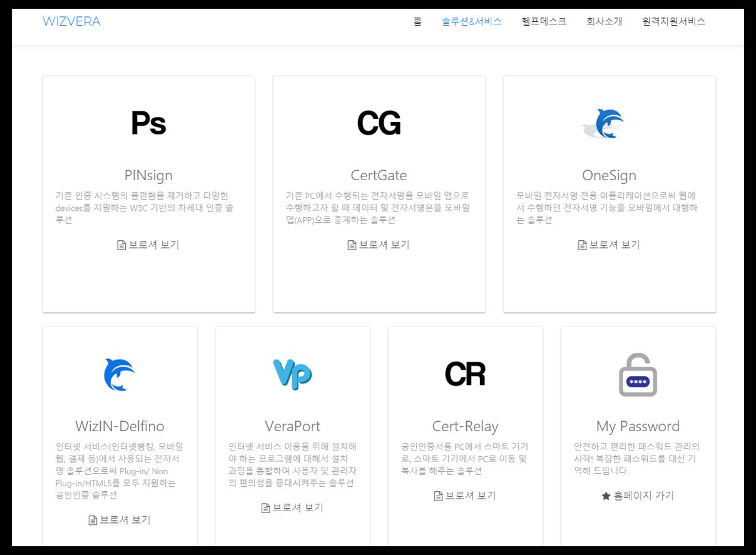Click the My Password description about 패스워드 관리
Viewport: 756px width, 555px height.
pos(638,459)
